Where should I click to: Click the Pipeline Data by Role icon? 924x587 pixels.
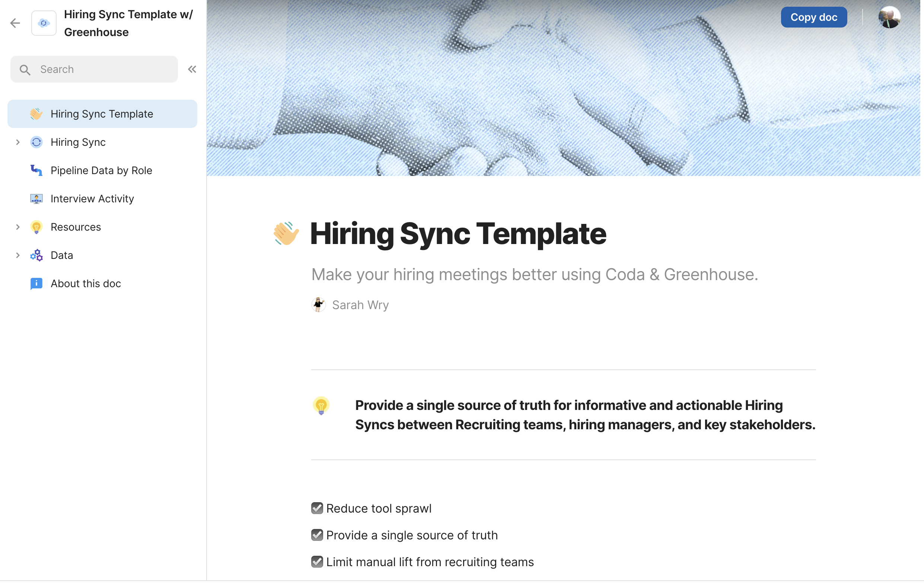(36, 170)
